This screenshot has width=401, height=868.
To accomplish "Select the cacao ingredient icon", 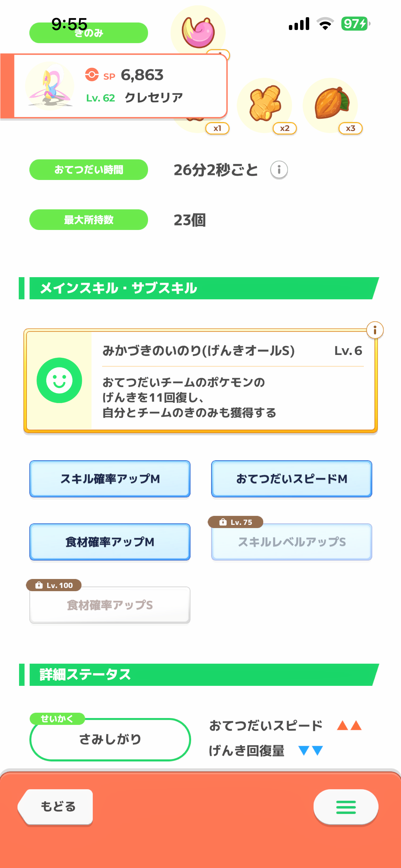I will click(330, 104).
